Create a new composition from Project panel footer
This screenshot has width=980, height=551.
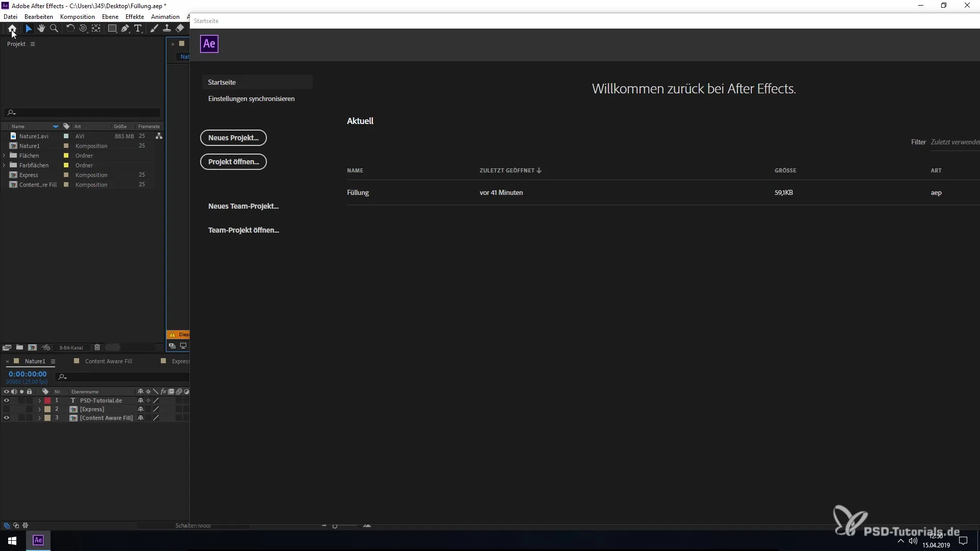(32, 347)
